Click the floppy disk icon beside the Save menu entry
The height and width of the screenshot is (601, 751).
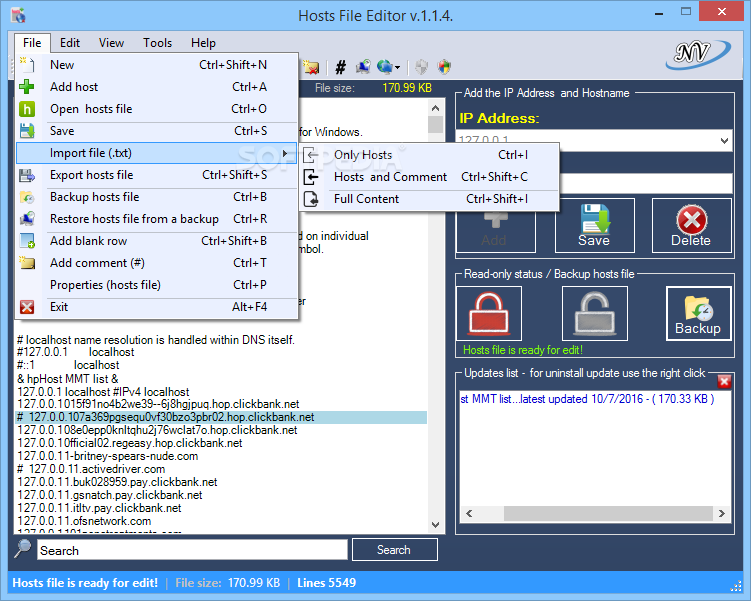point(27,131)
